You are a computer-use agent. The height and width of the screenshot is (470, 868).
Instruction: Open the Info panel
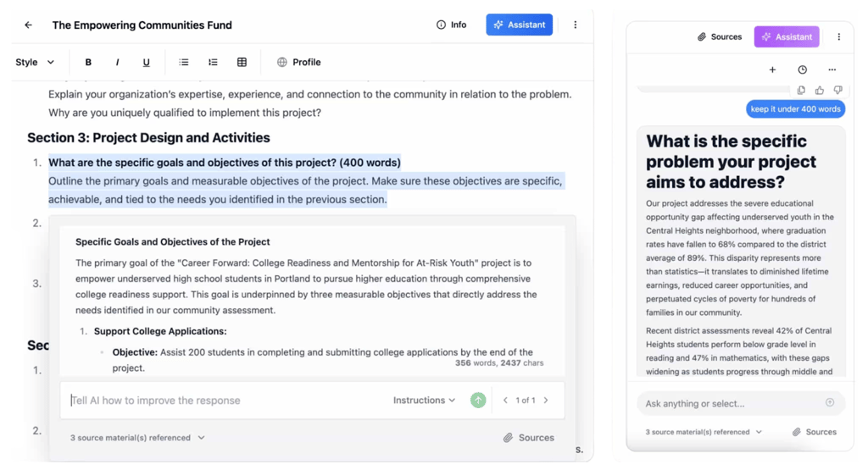coord(451,25)
